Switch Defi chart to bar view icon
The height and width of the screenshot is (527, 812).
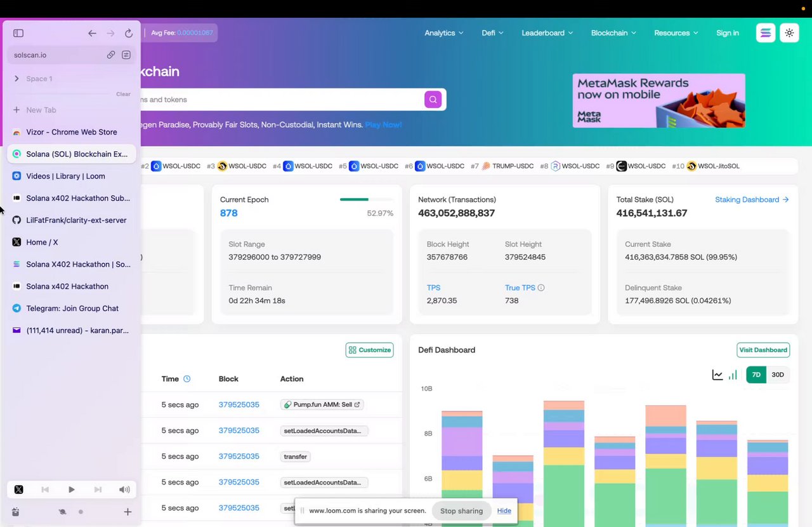pos(733,375)
